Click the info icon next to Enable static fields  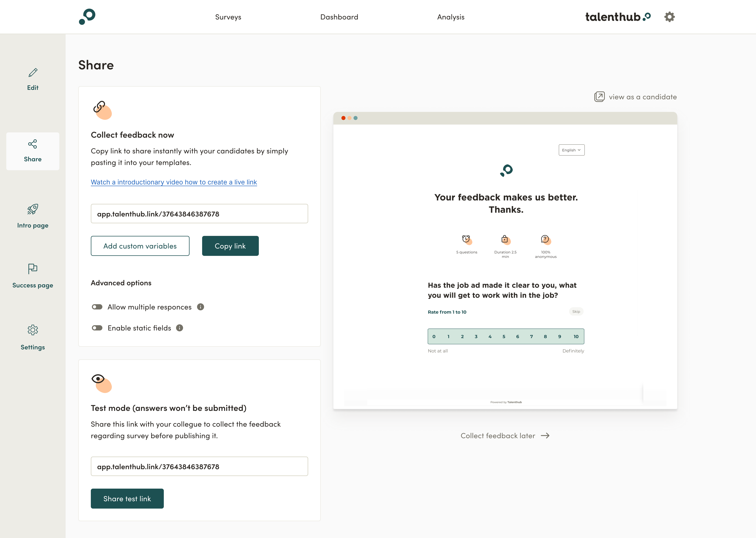pos(179,328)
